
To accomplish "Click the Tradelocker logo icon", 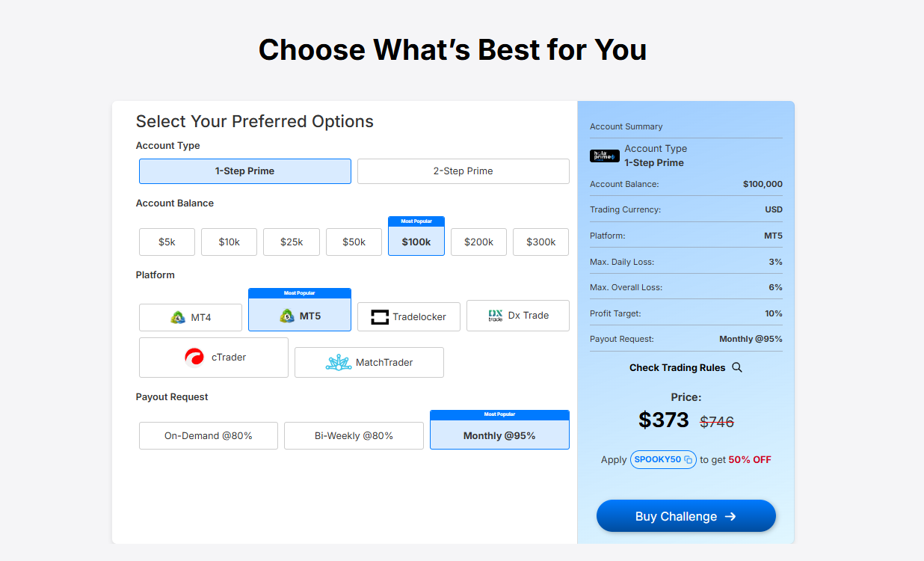I will (380, 317).
